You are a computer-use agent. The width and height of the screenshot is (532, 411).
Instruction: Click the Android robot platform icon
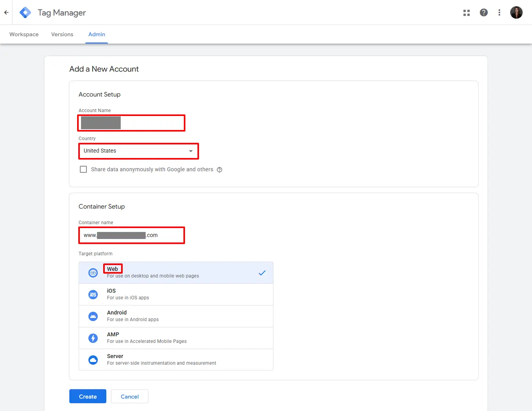pyautogui.click(x=93, y=316)
